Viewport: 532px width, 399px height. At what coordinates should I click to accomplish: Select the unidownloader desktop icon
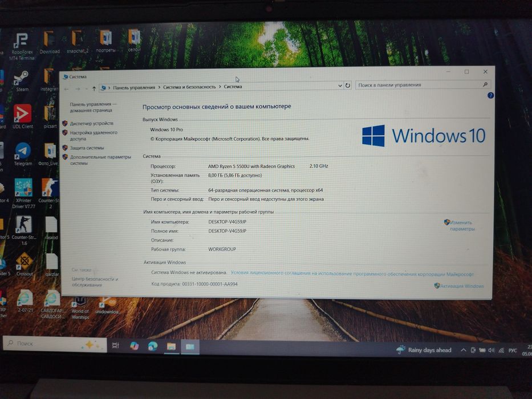coord(107,306)
